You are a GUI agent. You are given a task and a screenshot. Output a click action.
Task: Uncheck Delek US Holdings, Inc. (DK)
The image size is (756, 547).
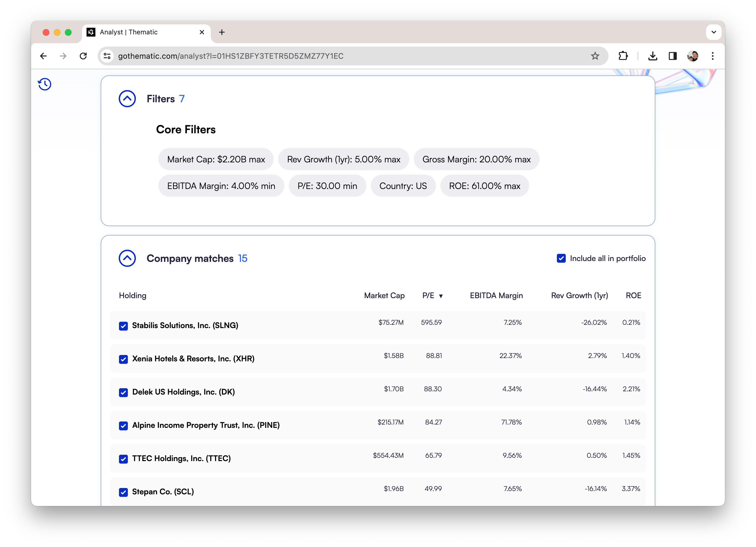point(123,392)
